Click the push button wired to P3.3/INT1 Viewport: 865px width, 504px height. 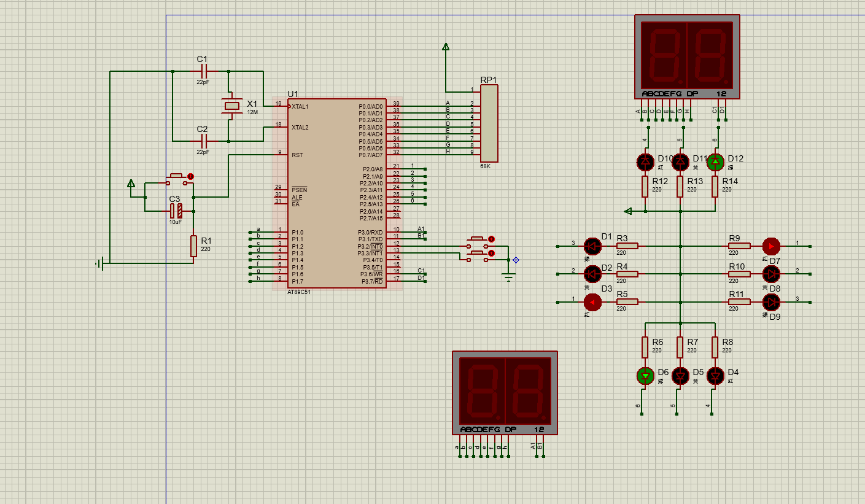pyautogui.click(x=476, y=256)
